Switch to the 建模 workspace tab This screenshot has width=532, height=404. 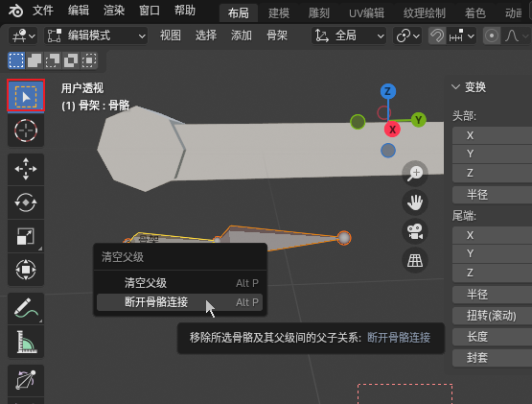[x=279, y=13]
